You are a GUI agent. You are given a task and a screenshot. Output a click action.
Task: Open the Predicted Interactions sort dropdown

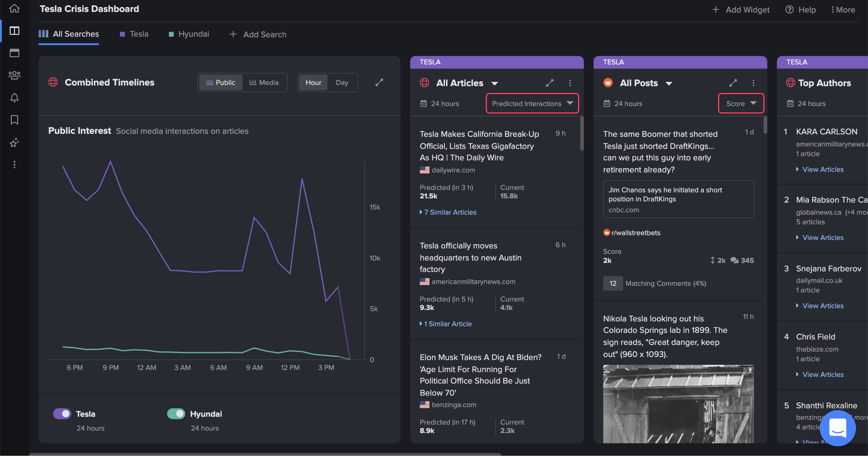coord(532,104)
